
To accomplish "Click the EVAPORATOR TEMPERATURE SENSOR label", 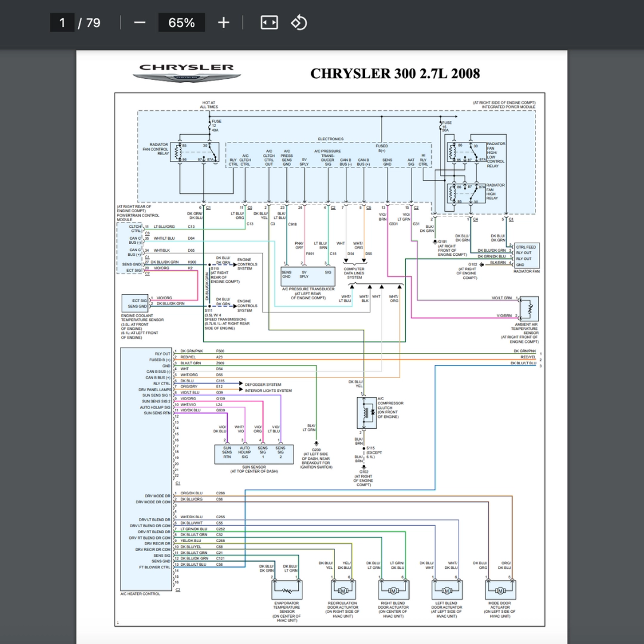I will (287, 607).
